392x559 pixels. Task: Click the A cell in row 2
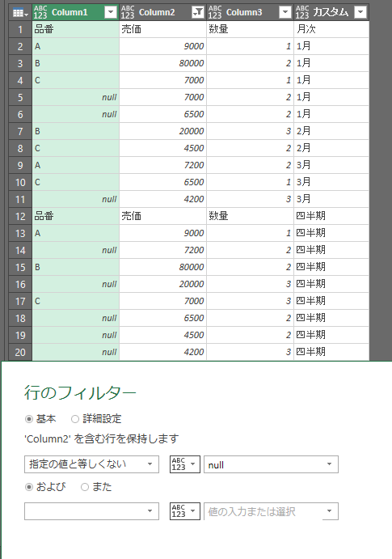click(75, 46)
